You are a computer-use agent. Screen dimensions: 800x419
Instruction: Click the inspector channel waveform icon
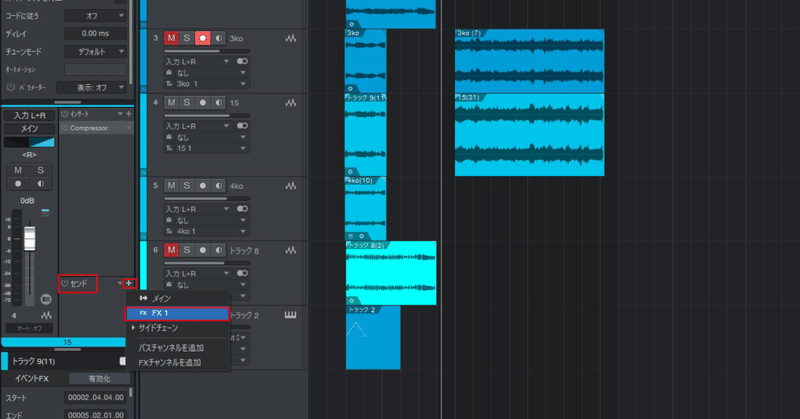click(x=46, y=315)
